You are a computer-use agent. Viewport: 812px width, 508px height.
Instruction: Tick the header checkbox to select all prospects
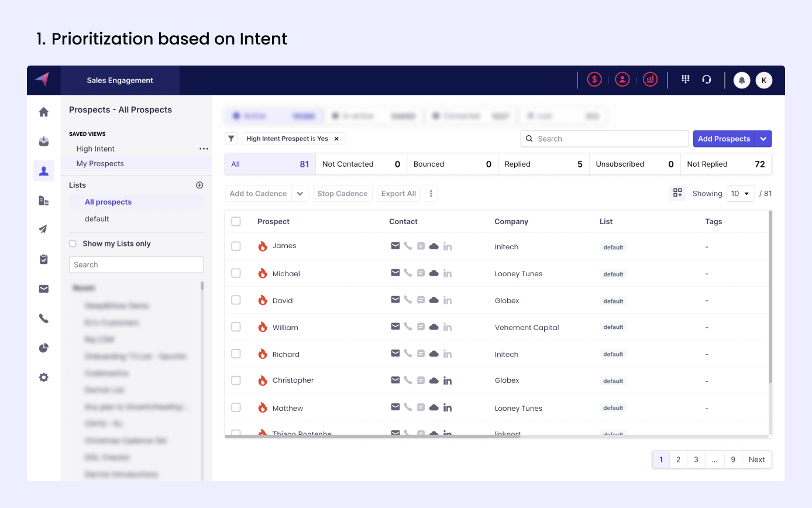pos(236,221)
